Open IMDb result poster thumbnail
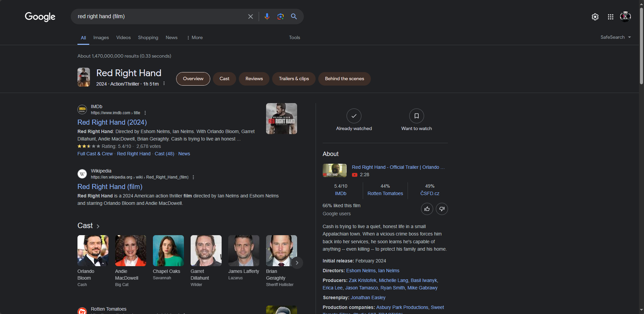 282,119
